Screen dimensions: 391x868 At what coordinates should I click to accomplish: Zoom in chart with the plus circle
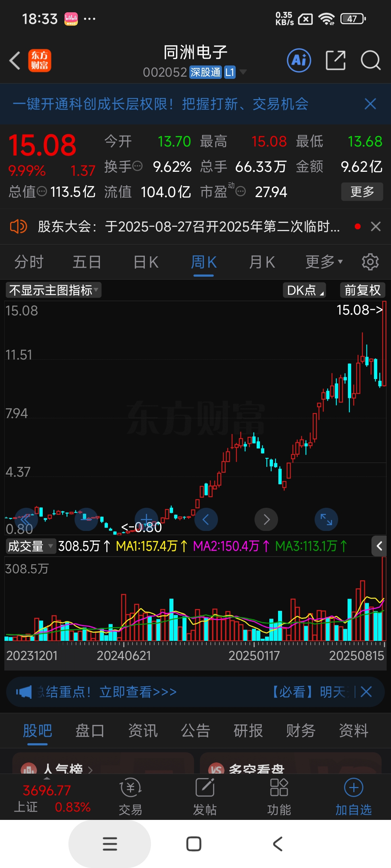point(146,520)
